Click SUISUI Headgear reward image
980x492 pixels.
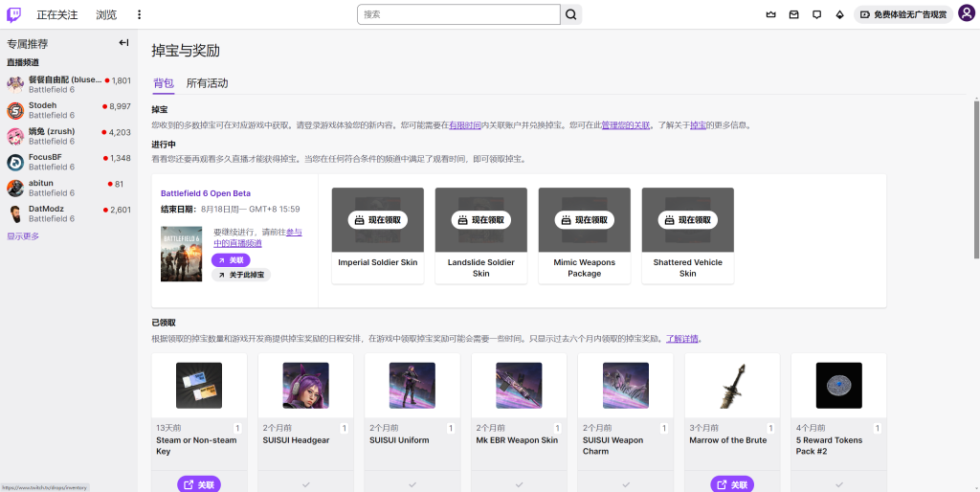click(305, 385)
